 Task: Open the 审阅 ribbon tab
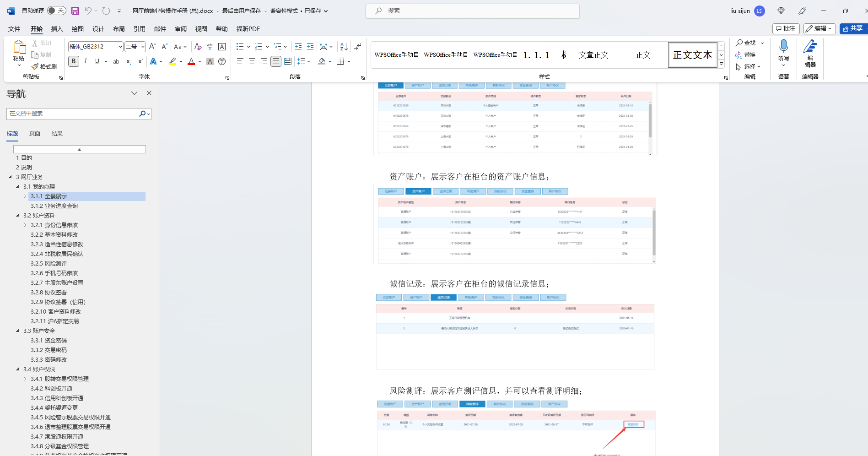pos(181,29)
